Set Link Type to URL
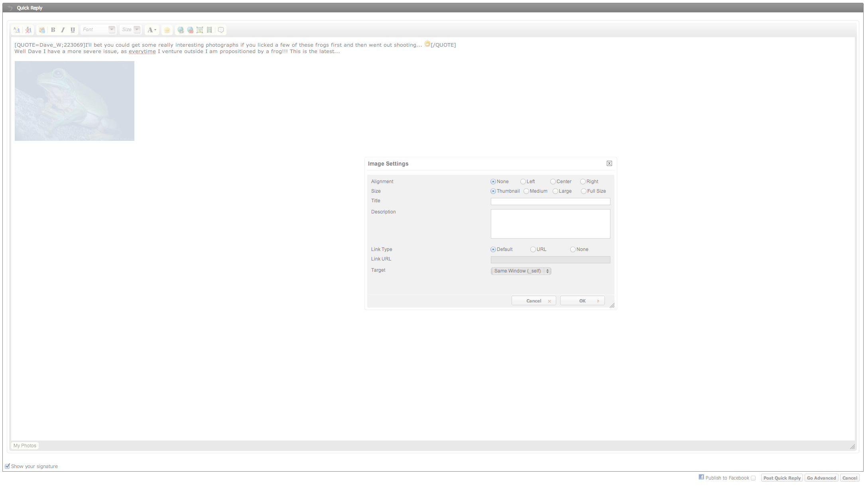Viewport: 868px width, 486px height. pyautogui.click(x=533, y=249)
